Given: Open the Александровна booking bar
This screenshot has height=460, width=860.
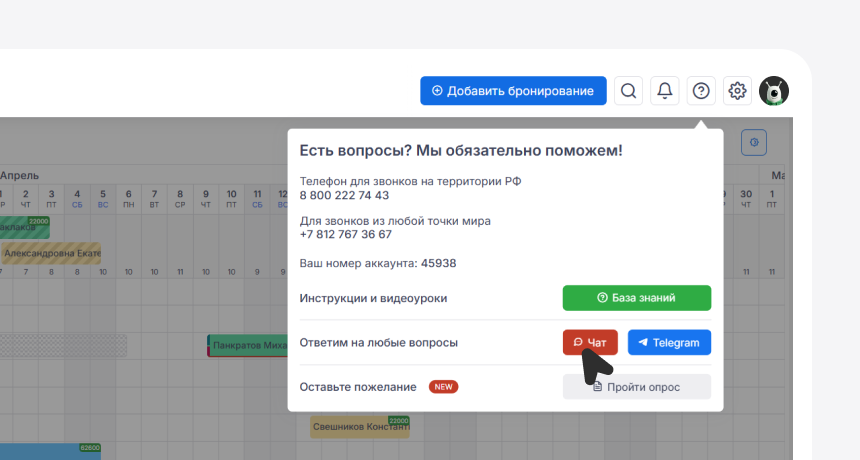Looking at the screenshot, I should point(50,254).
